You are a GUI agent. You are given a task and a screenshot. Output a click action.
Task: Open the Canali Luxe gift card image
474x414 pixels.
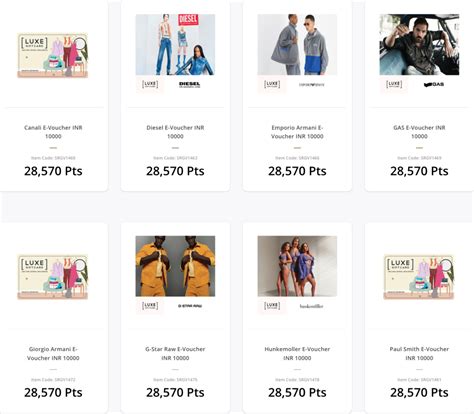click(x=53, y=55)
